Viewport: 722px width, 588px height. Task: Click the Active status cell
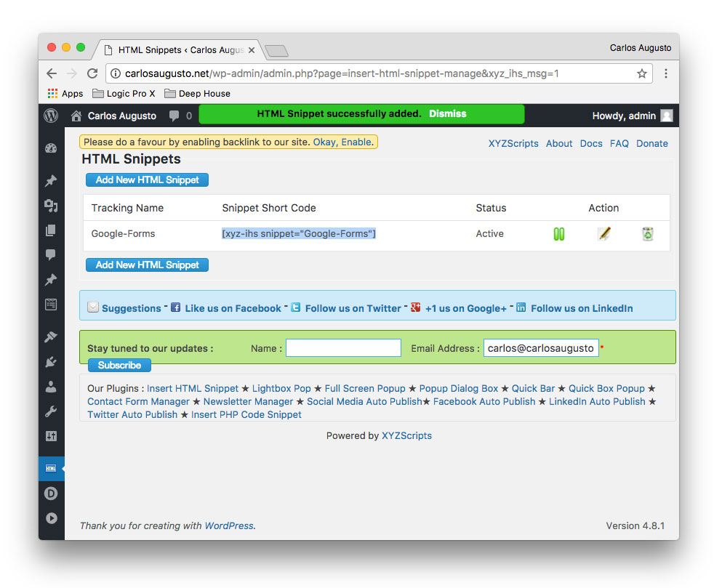point(489,233)
